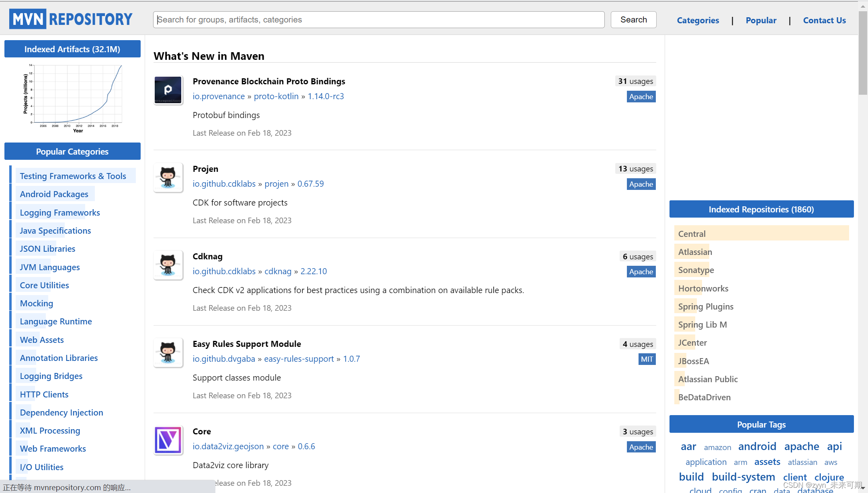Open the io.provenance group link
The height and width of the screenshot is (493, 868).
pyautogui.click(x=219, y=96)
